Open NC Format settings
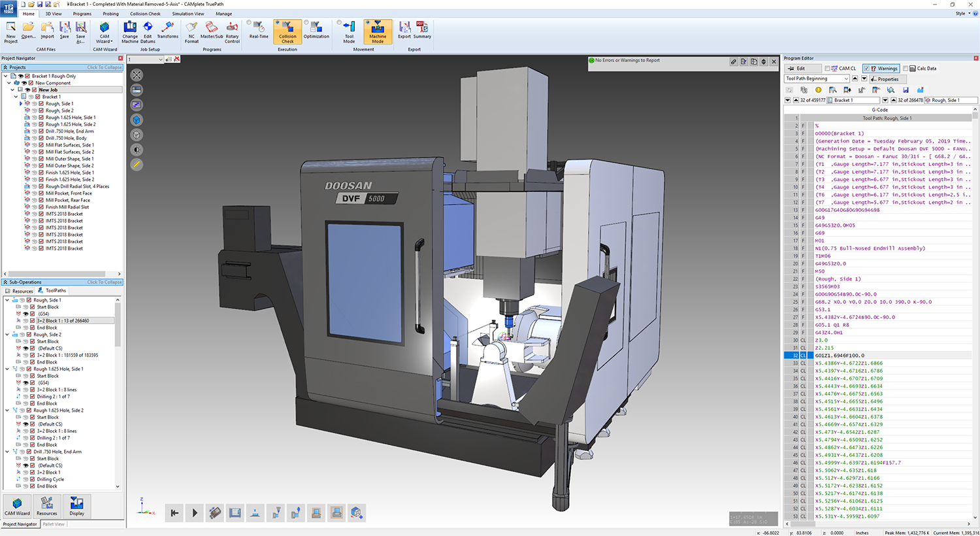The height and width of the screenshot is (536, 980). click(191, 31)
